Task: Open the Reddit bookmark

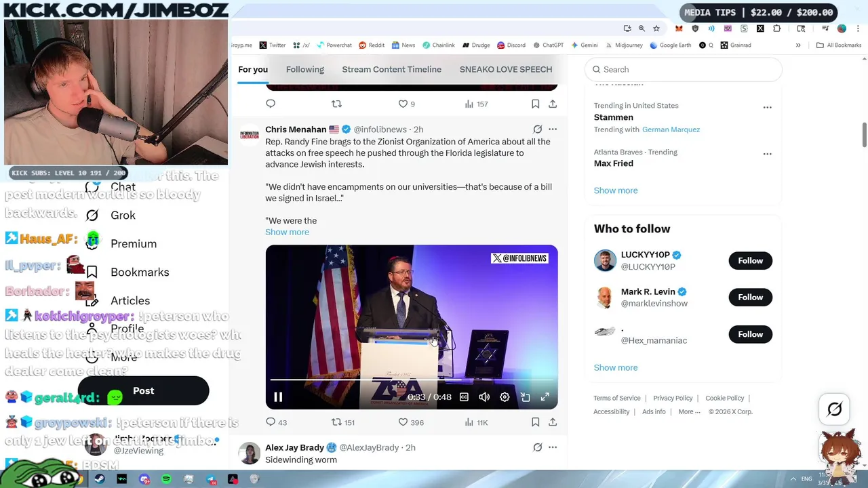Action: click(x=372, y=45)
